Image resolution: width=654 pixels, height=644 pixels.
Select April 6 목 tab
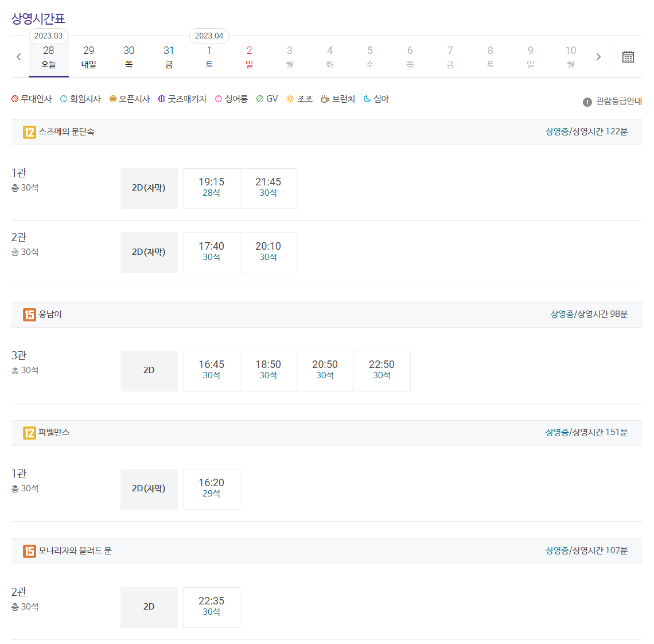click(410, 57)
